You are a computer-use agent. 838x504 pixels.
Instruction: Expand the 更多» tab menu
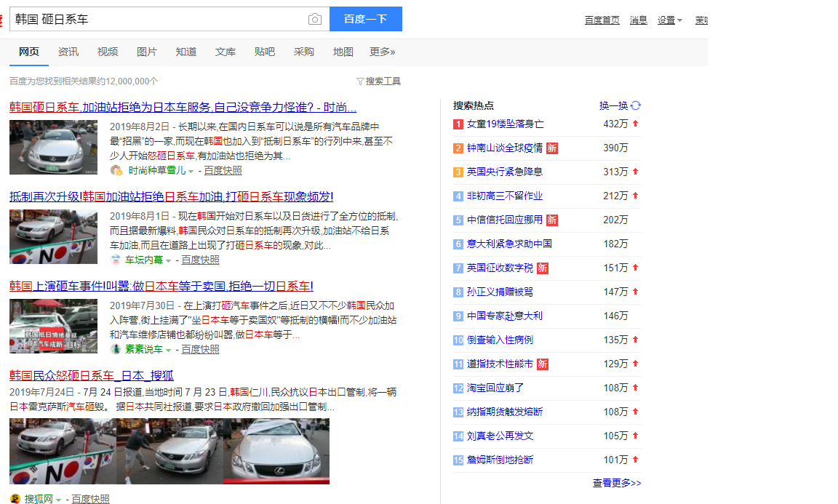[x=382, y=52]
